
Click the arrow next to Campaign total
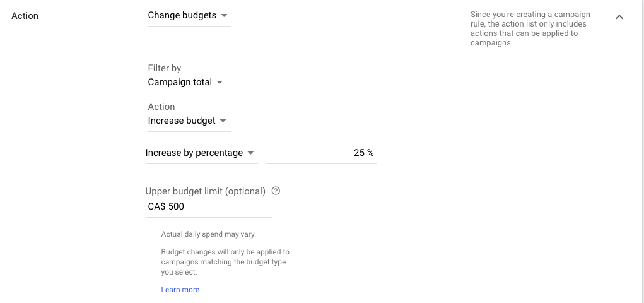click(x=220, y=82)
